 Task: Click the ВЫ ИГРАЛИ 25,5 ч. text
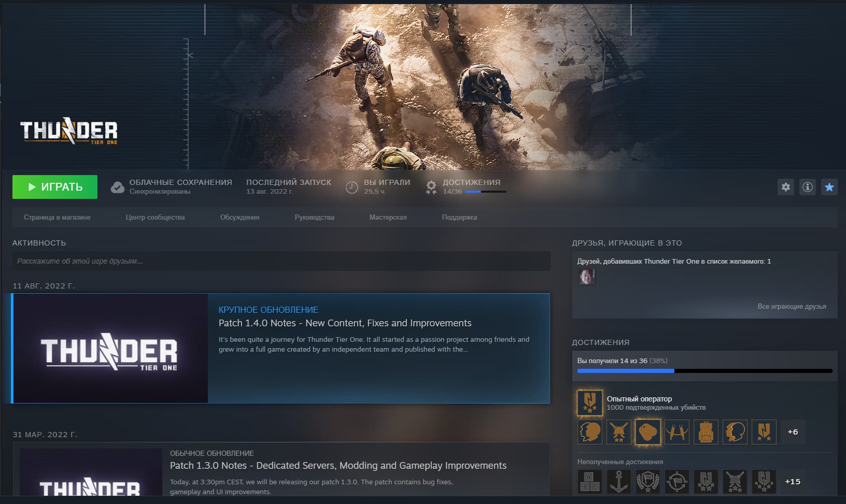point(387,186)
